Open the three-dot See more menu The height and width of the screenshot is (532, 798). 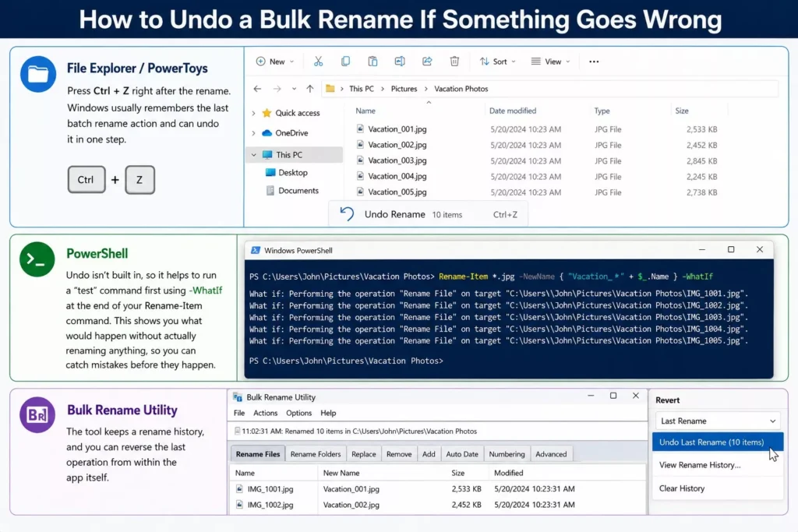click(x=594, y=62)
